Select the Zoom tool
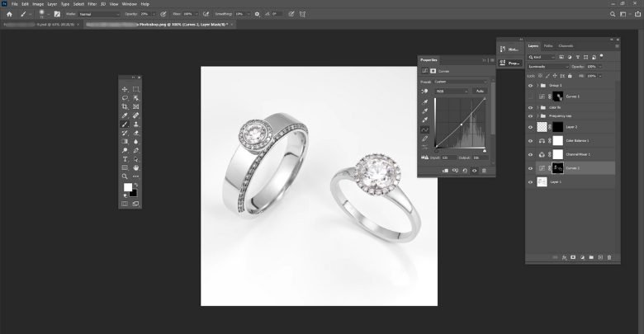Viewport: 644px width, 334px height. tap(125, 176)
